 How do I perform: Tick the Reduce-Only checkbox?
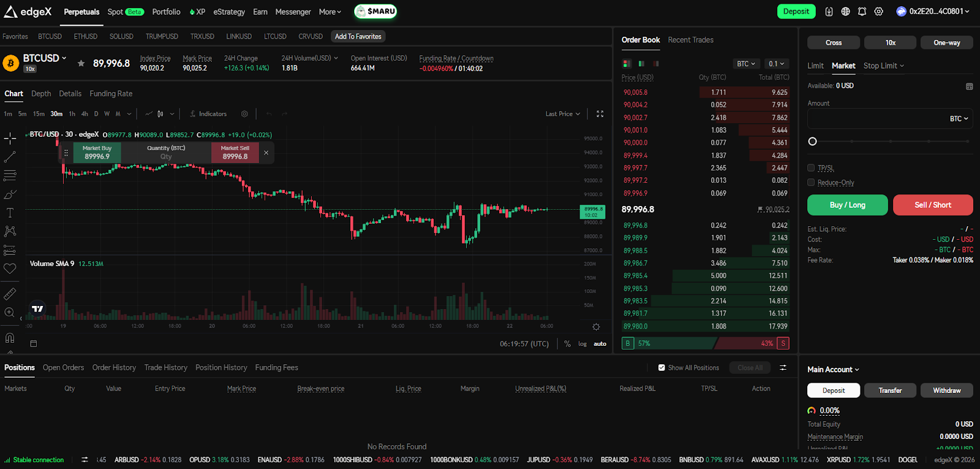coord(811,182)
